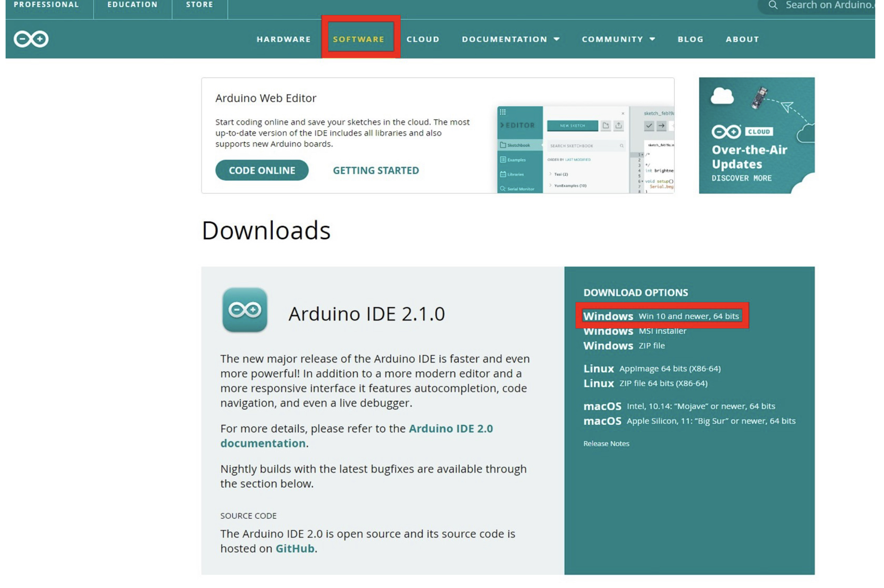Download the Windows ZIP file
The image size is (884, 588).
coord(624,345)
